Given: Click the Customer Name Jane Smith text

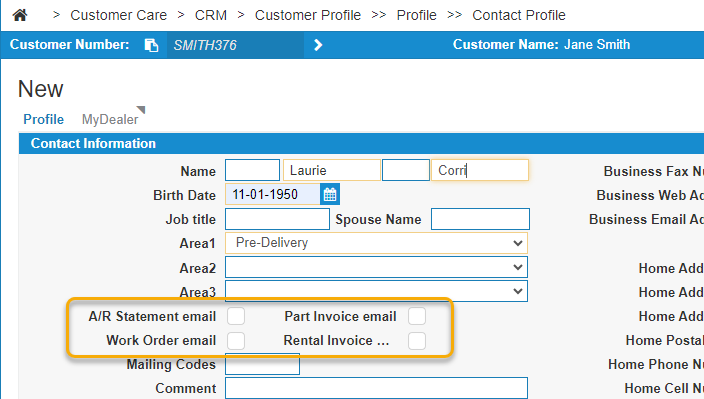Looking at the screenshot, I should pyautogui.click(x=541, y=44).
